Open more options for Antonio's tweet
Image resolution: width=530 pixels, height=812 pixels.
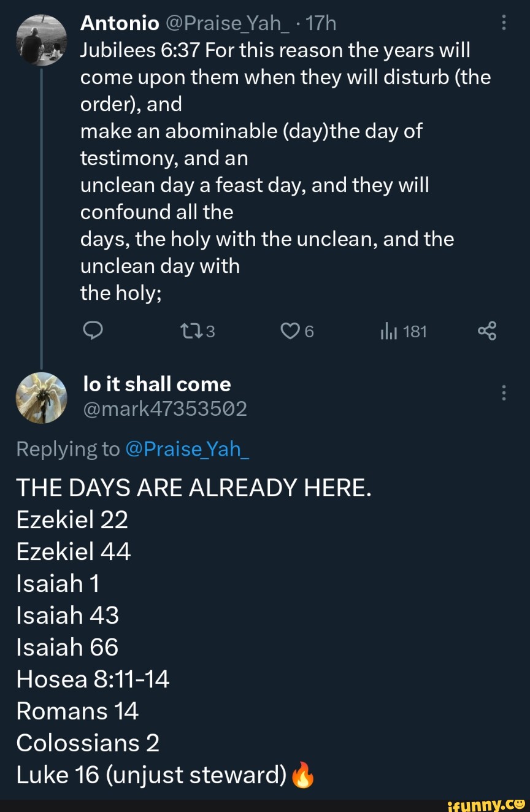point(504,23)
